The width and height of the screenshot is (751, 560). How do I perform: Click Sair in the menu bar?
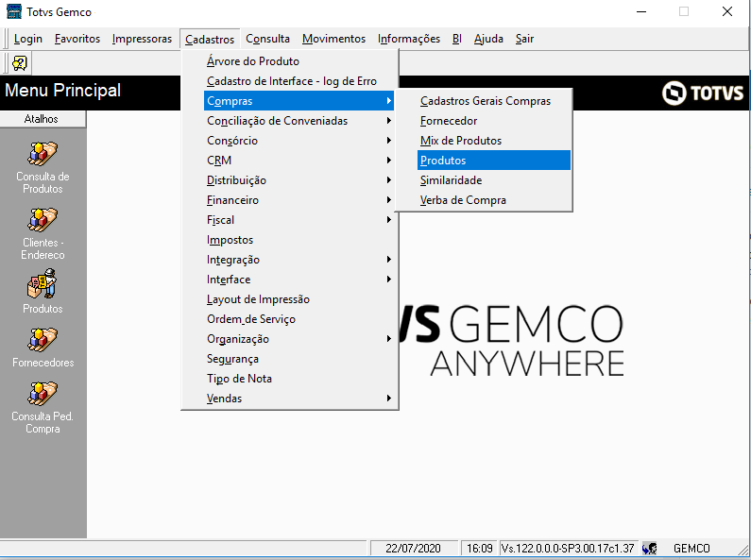point(524,39)
